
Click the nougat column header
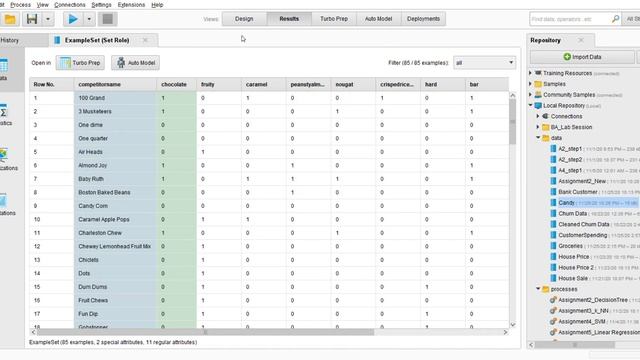pyautogui.click(x=353, y=84)
